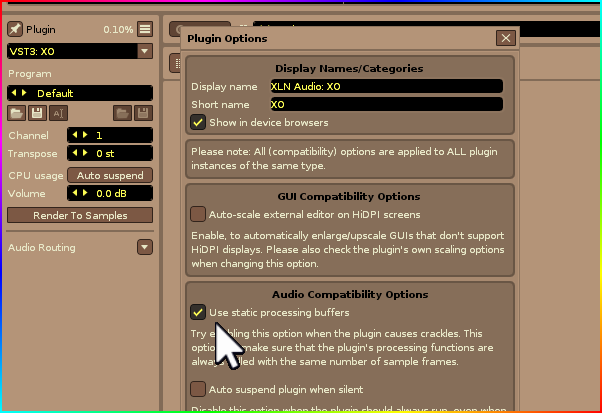The image size is (602, 413).
Task: Click the pin icon next to Plugin
Action: tap(15, 29)
